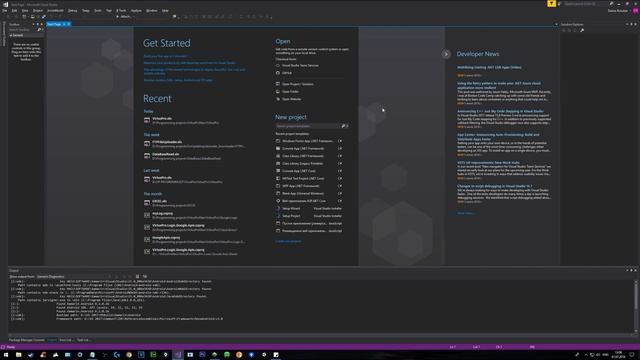The image size is (640, 360).
Task: Select Windows Forms App template
Action: 309,141
